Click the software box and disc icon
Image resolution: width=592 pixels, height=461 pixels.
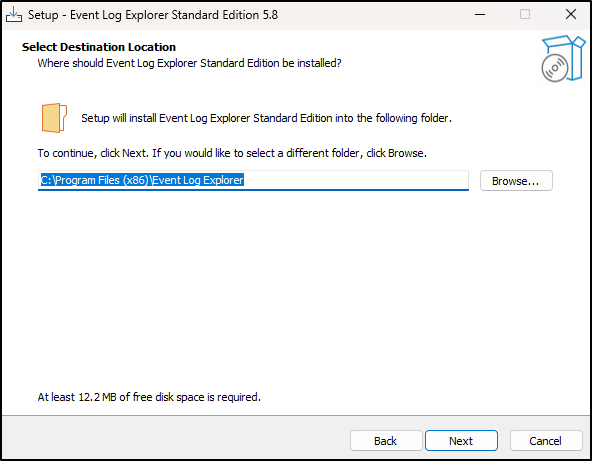tap(563, 58)
